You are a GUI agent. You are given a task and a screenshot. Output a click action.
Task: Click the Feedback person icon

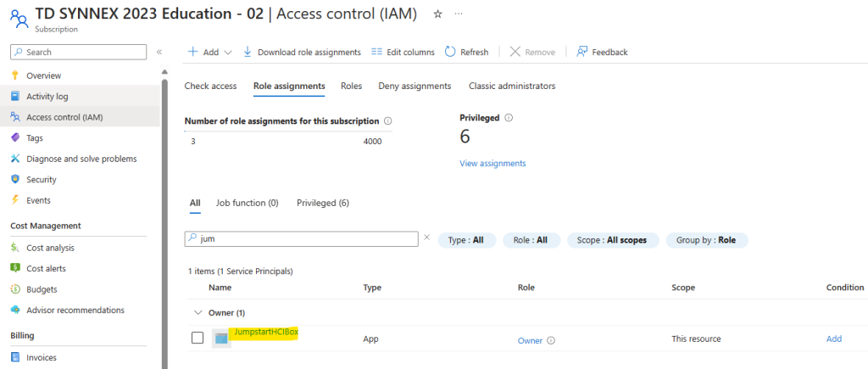(x=581, y=52)
